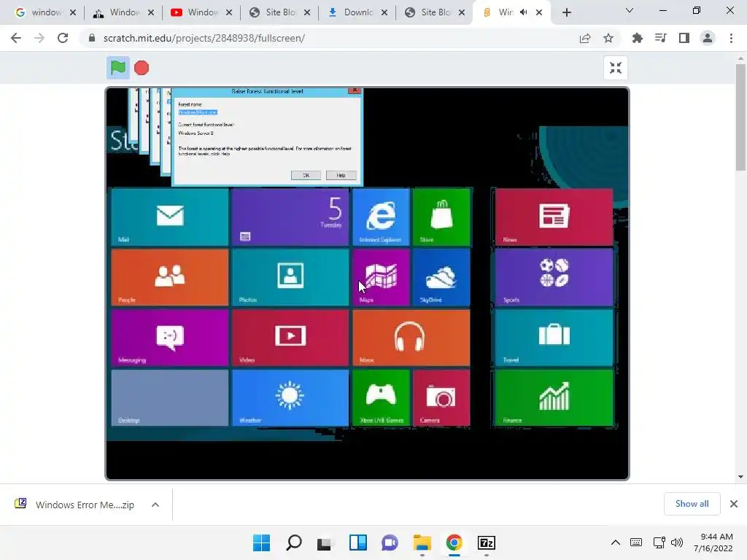The image size is (747, 560).
Task: Open the Camera tile
Action: coord(441,397)
